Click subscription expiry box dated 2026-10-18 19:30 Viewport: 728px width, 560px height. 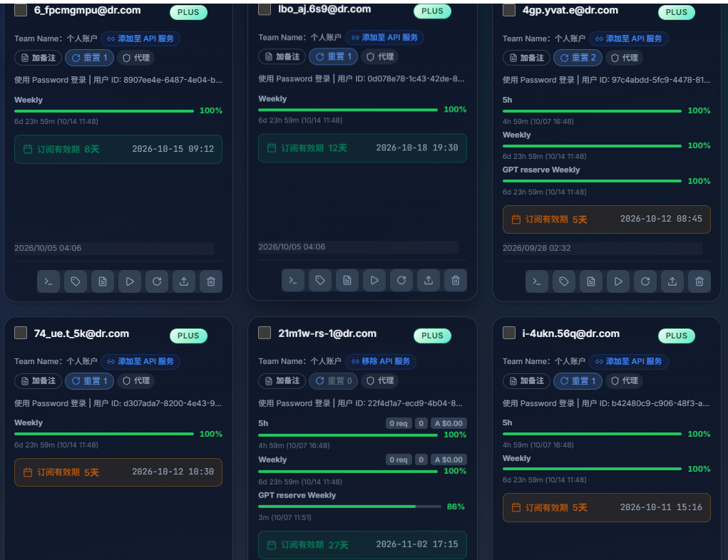(363, 148)
